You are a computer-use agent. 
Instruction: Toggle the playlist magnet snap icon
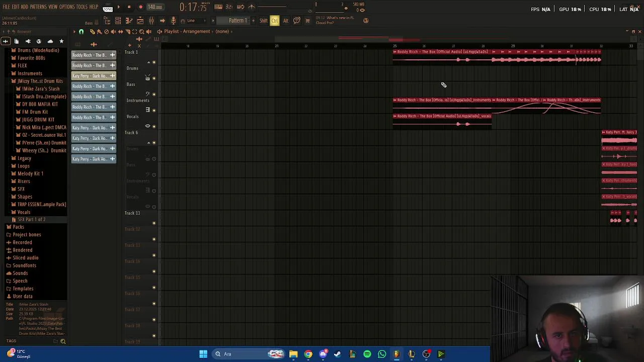[x=82, y=32]
